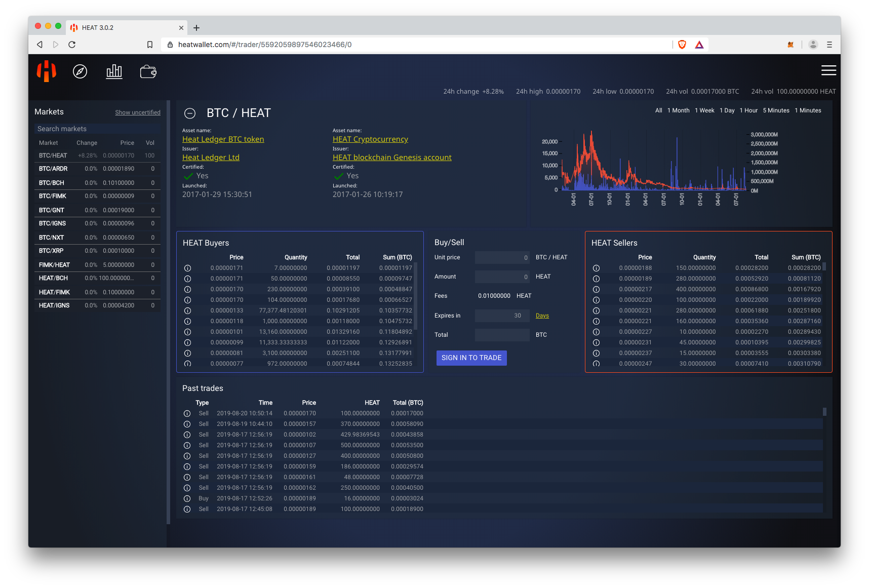Click info icon for 2019-08-20 10:50:14 trade
The width and height of the screenshot is (869, 588).
(x=187, y=413)
